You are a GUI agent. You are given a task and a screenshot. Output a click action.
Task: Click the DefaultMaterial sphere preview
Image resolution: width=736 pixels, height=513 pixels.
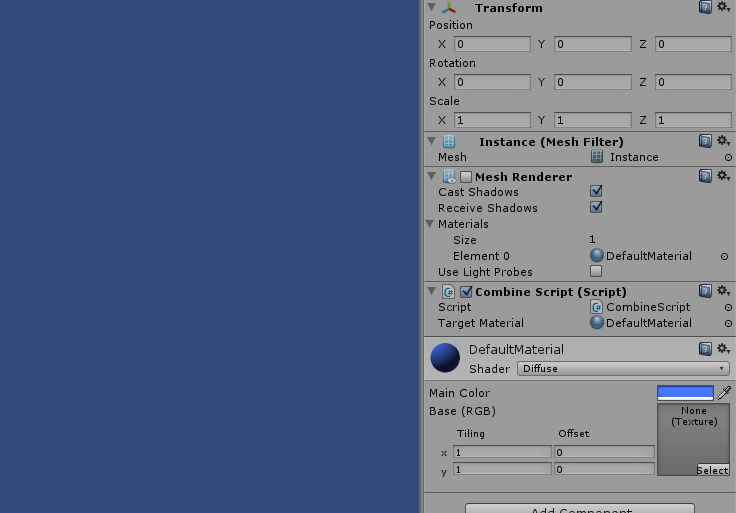click(445, 358)
